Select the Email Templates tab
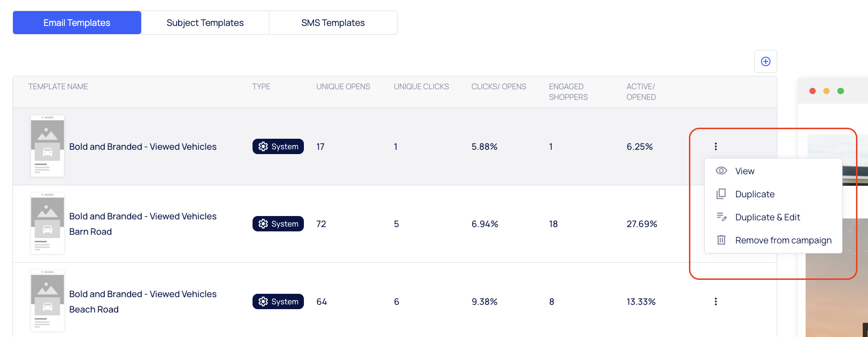 point(77,23)
